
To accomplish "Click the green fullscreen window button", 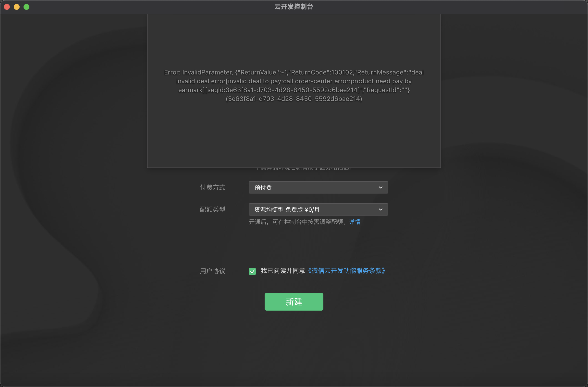I will click(x=26, y=7).
